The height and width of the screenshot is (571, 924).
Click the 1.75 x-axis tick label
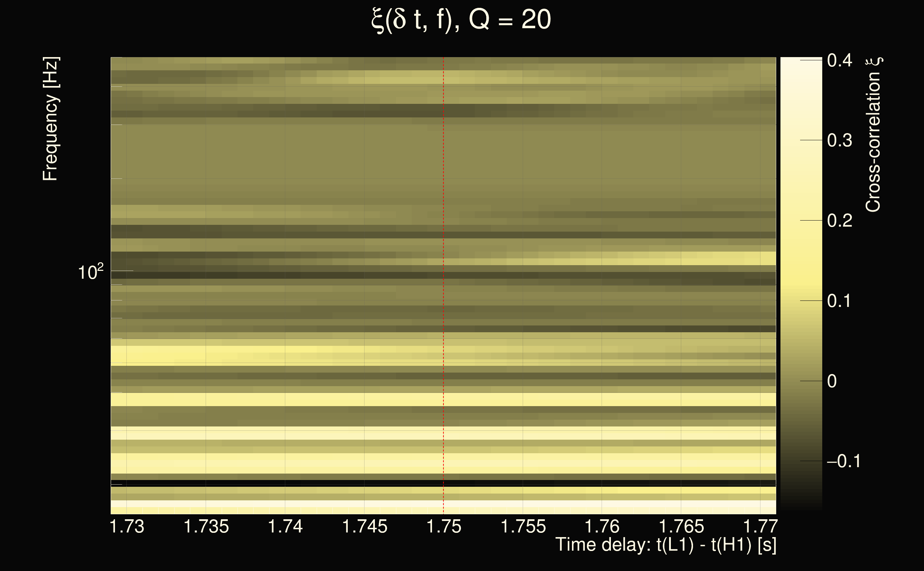[x=444, y=526]
